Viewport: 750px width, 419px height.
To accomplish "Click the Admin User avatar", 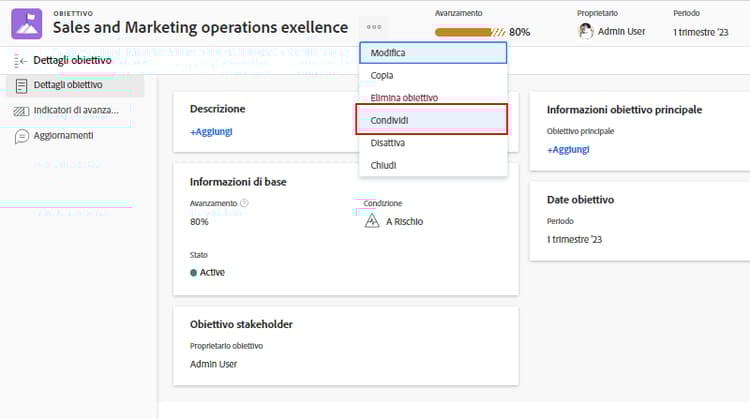I will click(x=586, y=31).
